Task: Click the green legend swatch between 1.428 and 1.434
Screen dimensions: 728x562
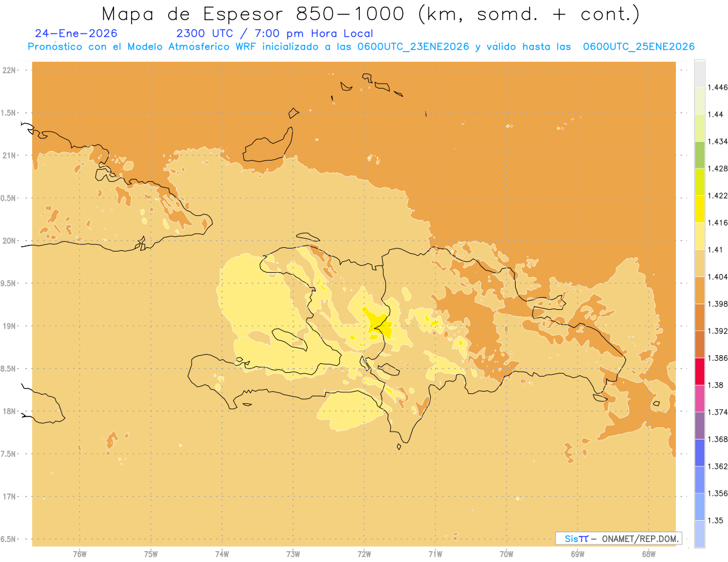Action: click(699, 155)
